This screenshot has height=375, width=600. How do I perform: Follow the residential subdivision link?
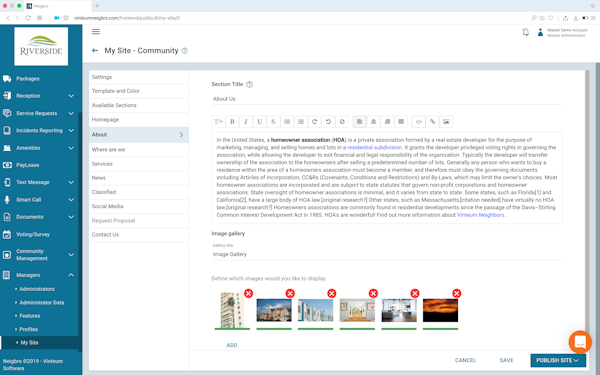374,147
